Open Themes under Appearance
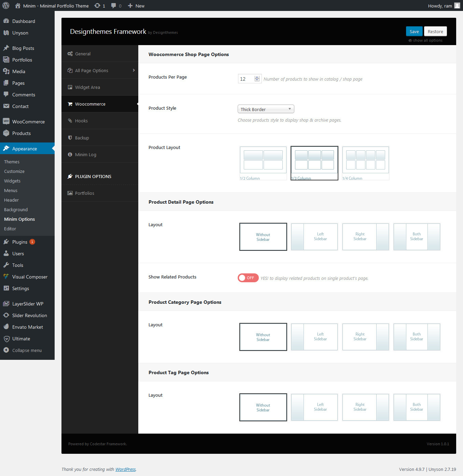 [12, 162]
